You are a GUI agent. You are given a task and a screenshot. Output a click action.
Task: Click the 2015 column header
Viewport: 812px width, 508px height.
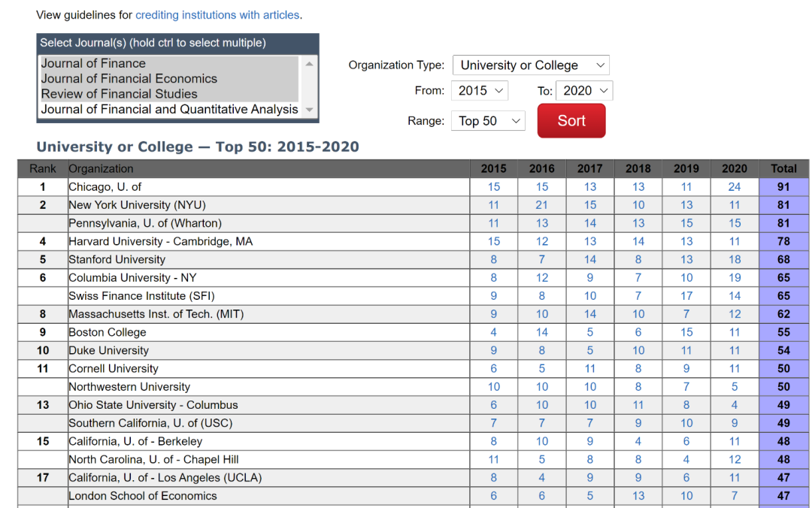(x=493, y=169)
